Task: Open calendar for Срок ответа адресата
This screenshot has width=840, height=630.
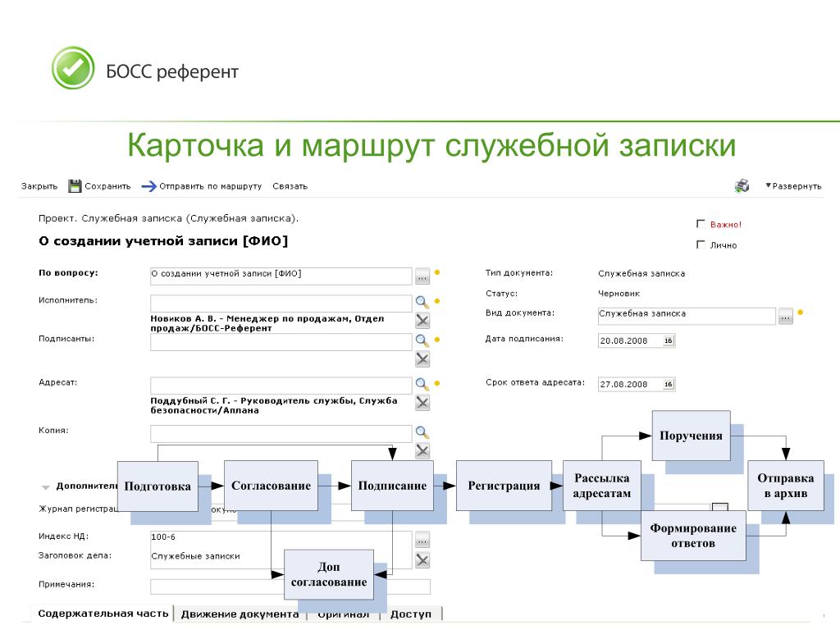Action: [x=668, y=384]
